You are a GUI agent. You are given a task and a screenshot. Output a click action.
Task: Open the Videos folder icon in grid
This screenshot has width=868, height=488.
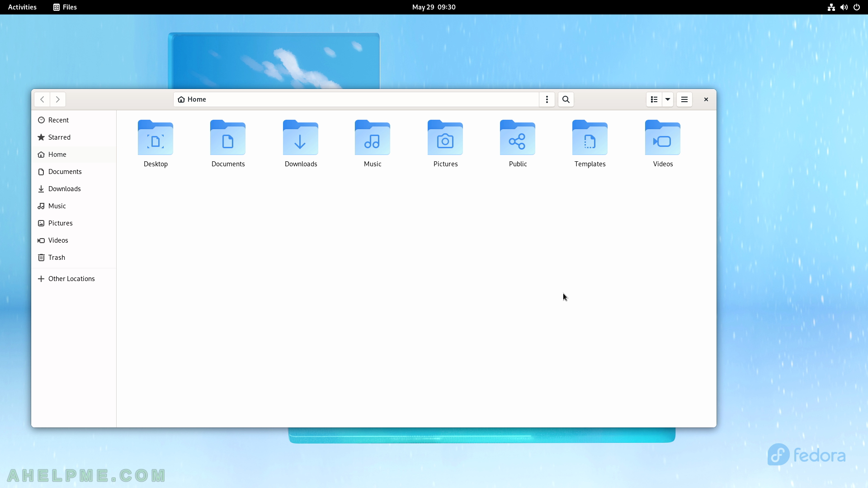(663, 137)
